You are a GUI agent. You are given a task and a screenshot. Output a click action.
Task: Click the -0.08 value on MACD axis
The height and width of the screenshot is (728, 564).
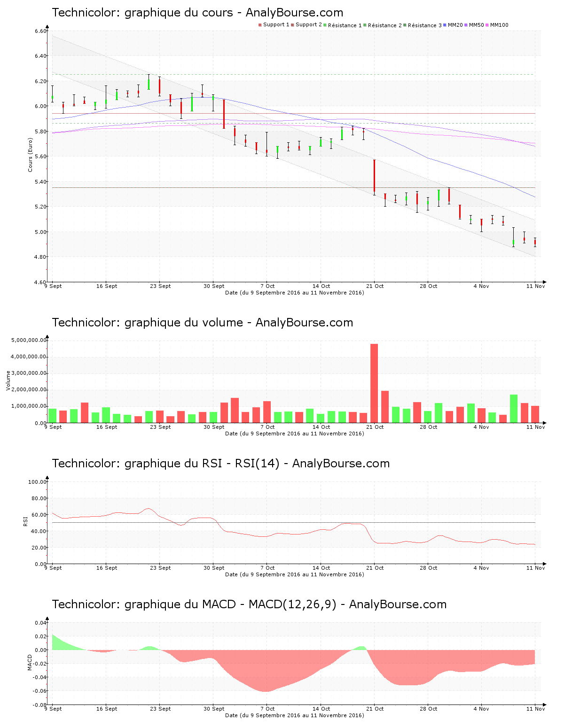(x=40, y=705)
